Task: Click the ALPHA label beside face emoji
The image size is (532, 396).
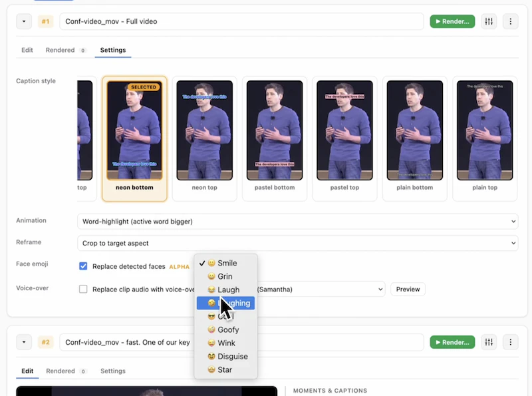Action: tap(179, 267)
